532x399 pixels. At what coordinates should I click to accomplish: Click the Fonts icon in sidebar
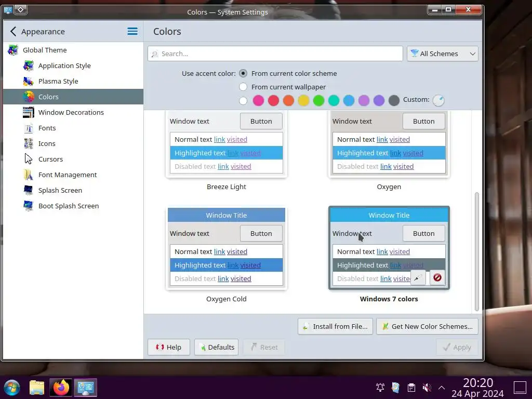(x=29, y=128)
